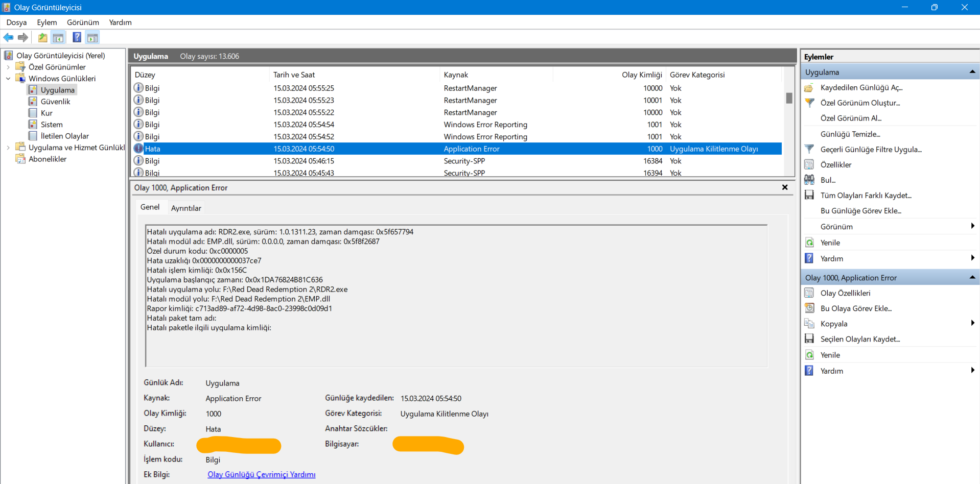
Task: Click the Kur log icon
Action: click(x=33, y=113)
